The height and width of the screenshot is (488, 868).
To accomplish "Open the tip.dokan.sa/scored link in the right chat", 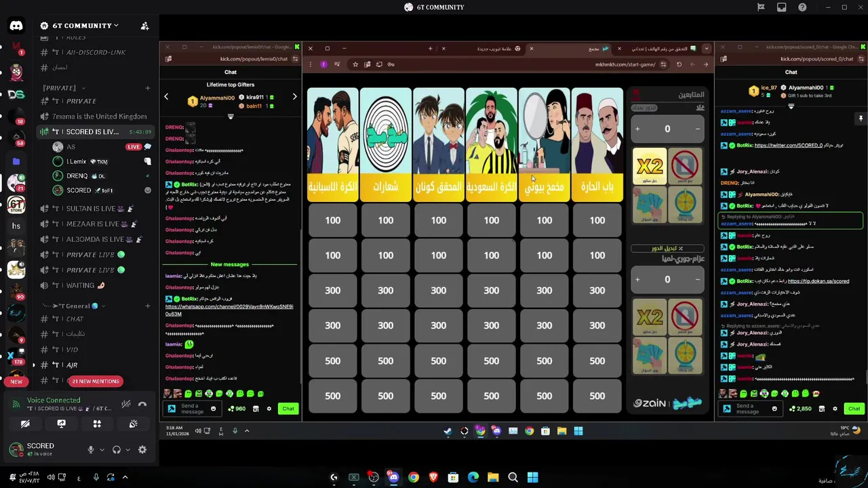I will (818, 281).
